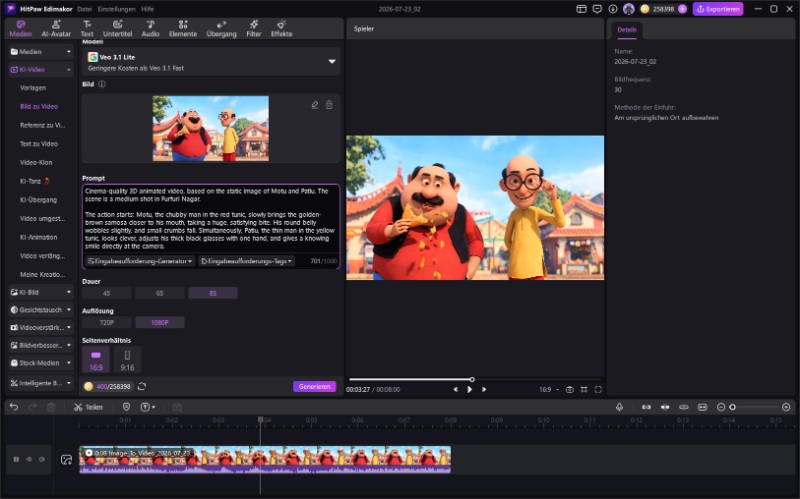Refresh the credits count icon
The height and width of the screenshot is (499, 800).
coord(142,387)
